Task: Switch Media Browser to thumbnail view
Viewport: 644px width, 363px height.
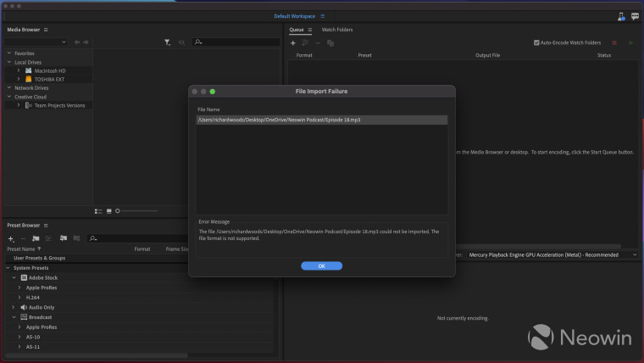Action: coord(108,211)
